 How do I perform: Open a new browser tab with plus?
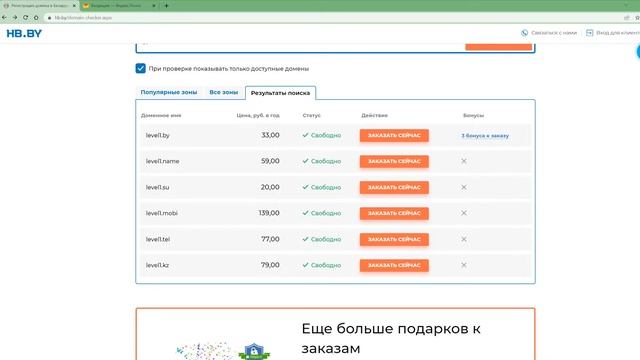point(166,6)
